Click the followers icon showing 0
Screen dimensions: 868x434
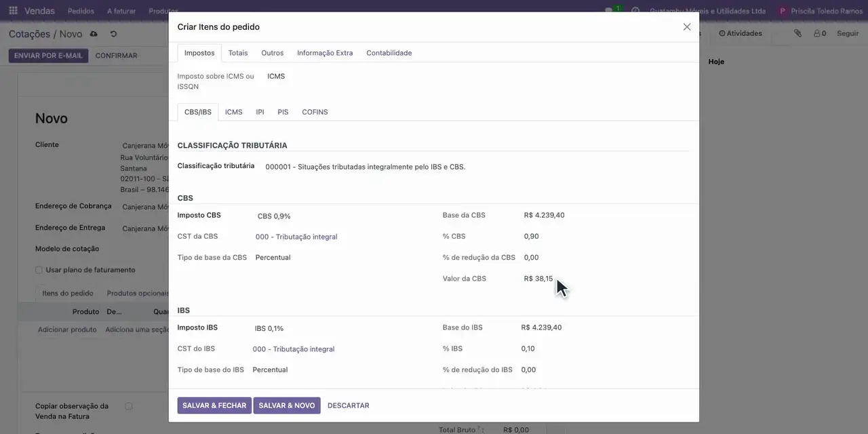(x=820, y=33)
